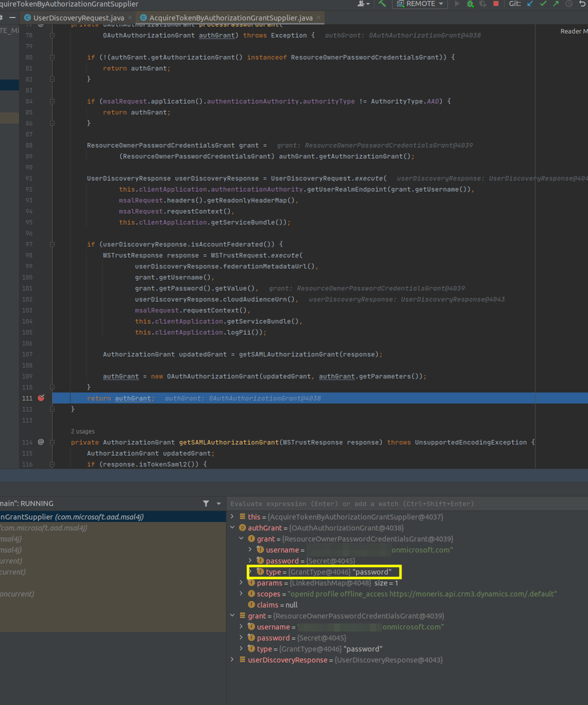Click the rollback undo icon in the toolbar
Screen dimensions: 588x705
coord(582,4)
